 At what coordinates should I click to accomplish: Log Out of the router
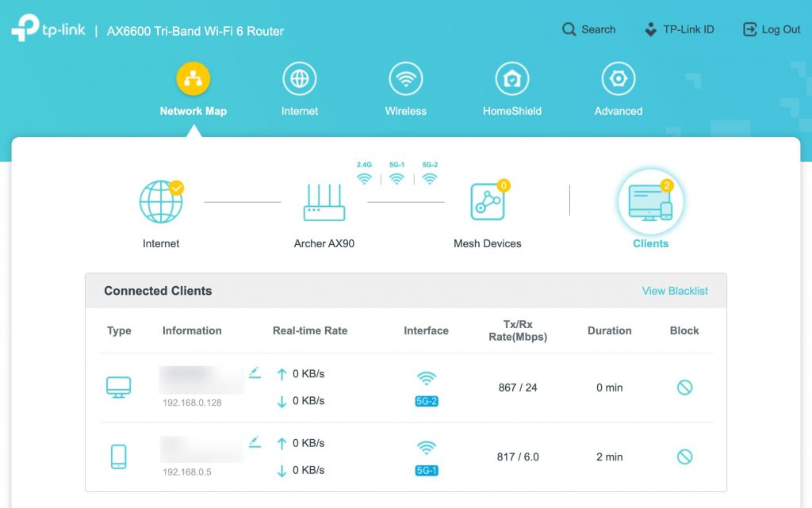tap(772, 29)
